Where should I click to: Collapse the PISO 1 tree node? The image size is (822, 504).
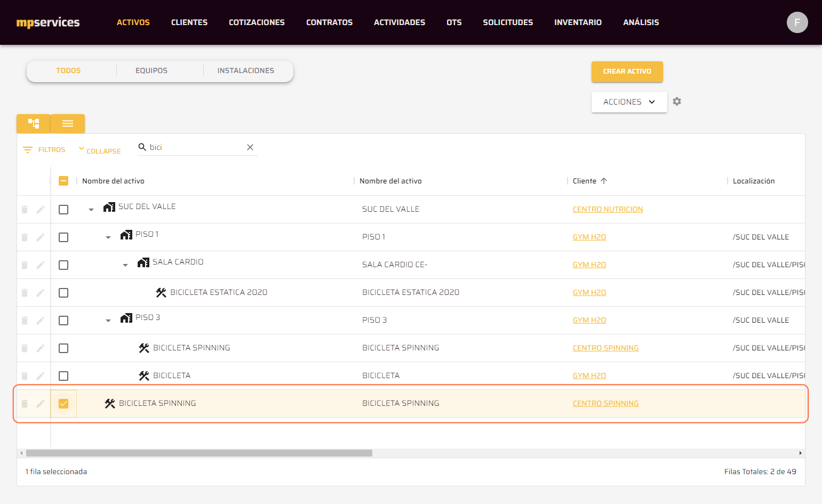tap(108, 237)
